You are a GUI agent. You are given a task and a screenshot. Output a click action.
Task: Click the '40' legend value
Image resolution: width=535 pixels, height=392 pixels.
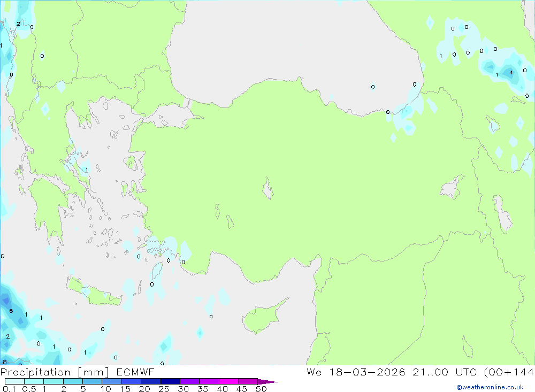tap(223, 389)
